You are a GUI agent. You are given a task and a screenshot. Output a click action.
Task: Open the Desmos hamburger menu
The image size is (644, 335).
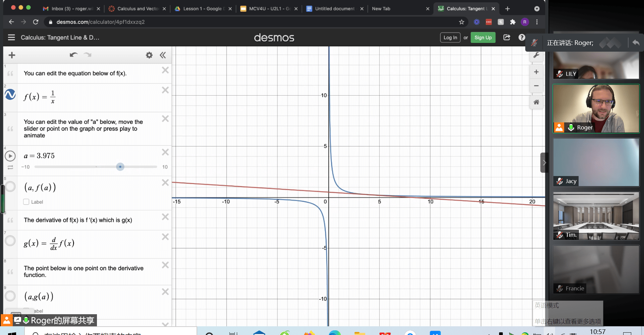(11, 38)
